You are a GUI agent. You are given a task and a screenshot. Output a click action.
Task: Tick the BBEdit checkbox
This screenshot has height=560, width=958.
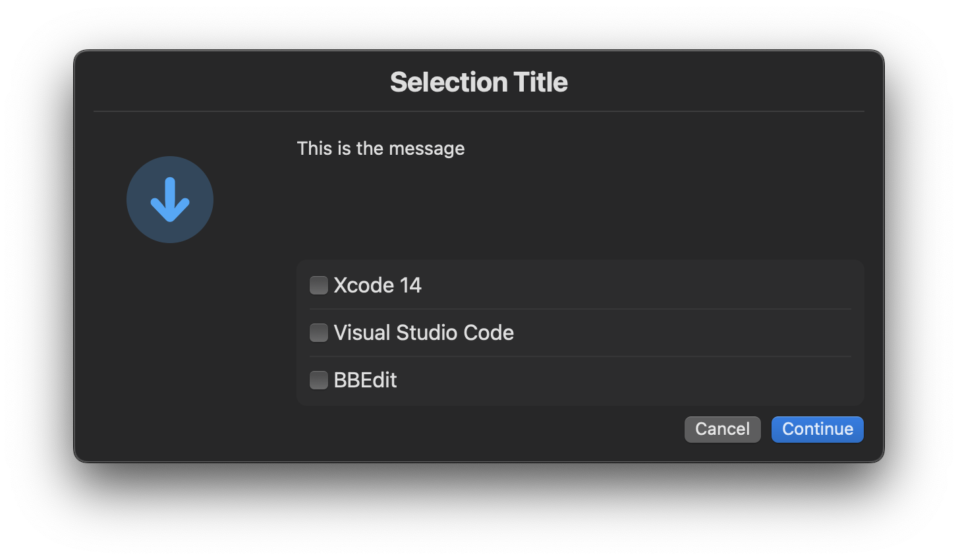click(x=318, y=380)
